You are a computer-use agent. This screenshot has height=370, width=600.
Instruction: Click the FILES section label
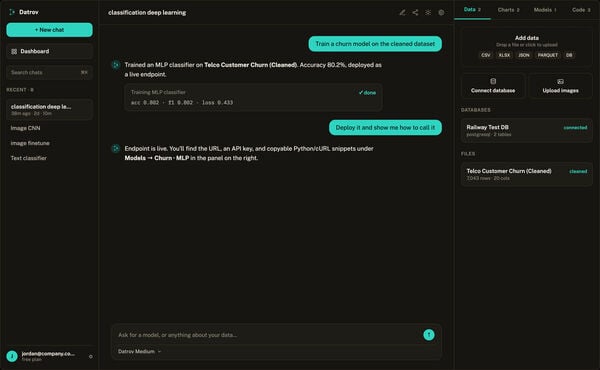[468, 154]
